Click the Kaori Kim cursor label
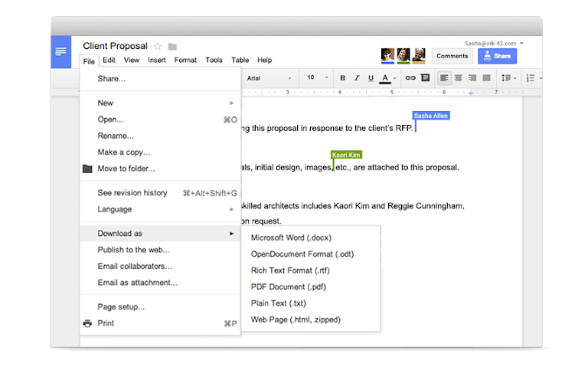588x367 pixels. pyautogui.click(x=346, y=155)
